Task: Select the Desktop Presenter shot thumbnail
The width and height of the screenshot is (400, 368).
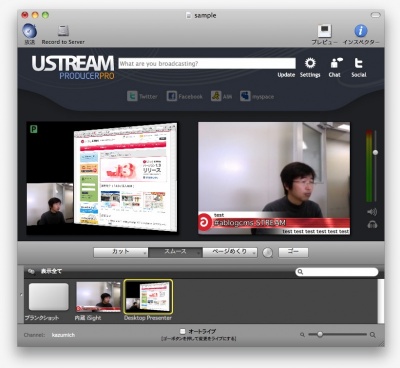Action: point(148,297)
